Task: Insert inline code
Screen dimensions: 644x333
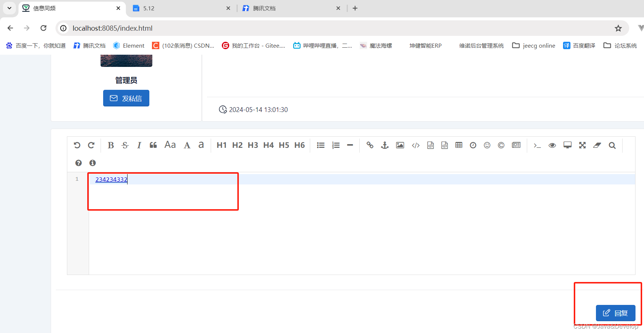Action: pyautogui.click(x=416, y=145)
